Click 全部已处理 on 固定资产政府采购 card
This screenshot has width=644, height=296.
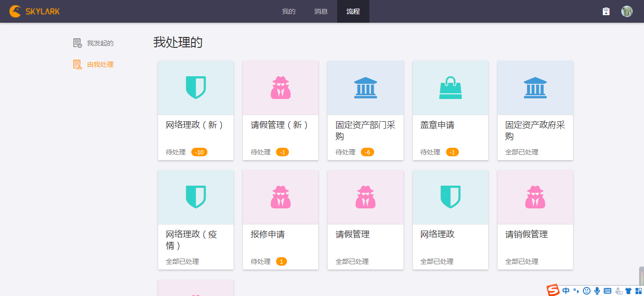click(522, 152)
